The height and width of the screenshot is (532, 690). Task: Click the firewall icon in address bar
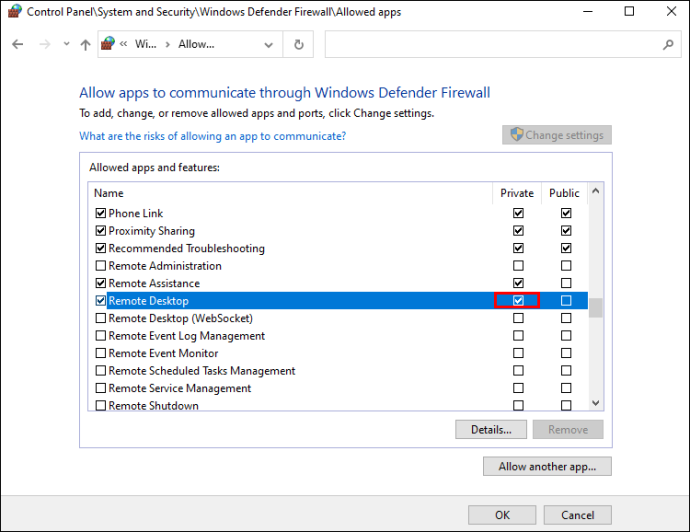pos(108,44)
